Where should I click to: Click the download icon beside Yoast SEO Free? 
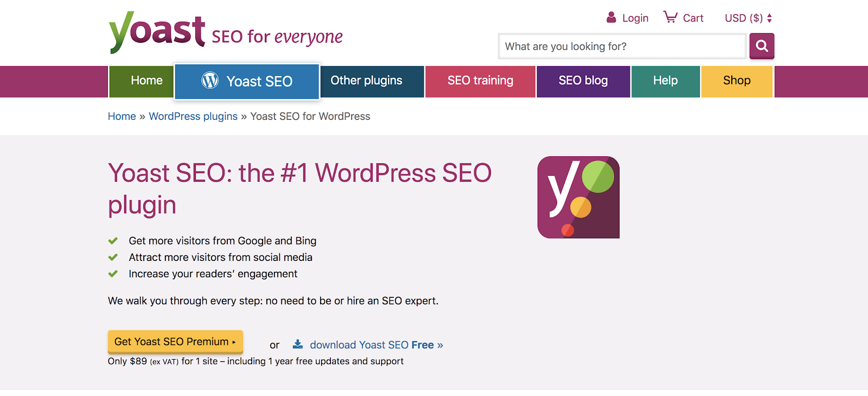click(x=297, y=344)
